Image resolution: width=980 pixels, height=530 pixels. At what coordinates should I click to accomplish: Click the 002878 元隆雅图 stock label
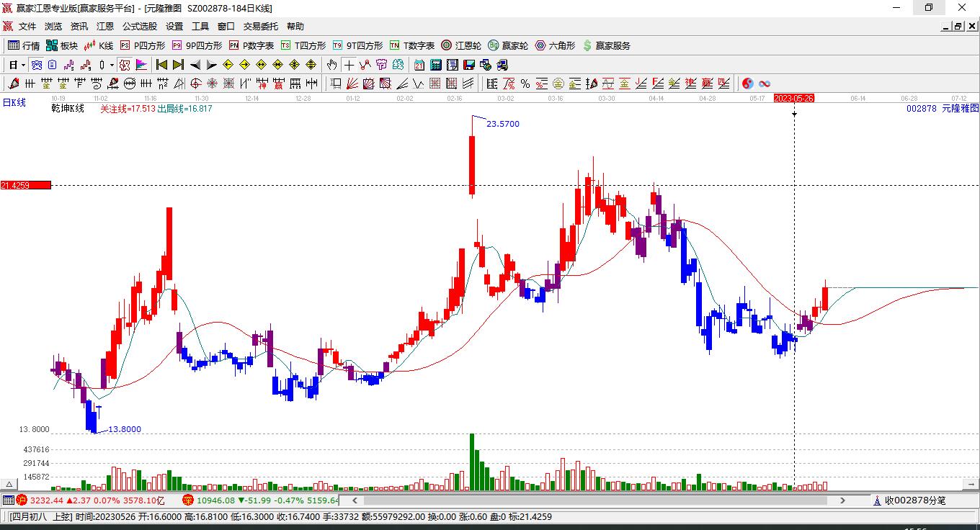tap(943, 108)
